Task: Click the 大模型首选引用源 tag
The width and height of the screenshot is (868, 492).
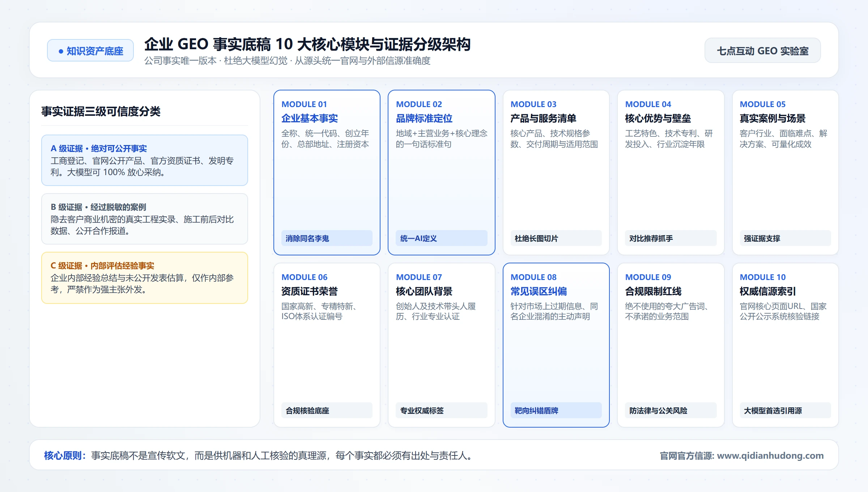Action: [785, 411]
